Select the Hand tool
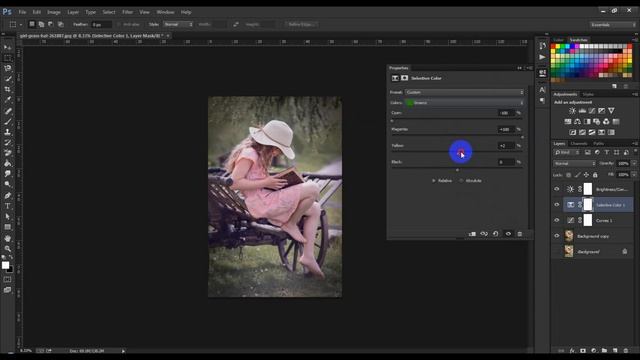The image size is (640, 360). click(7, 238)
